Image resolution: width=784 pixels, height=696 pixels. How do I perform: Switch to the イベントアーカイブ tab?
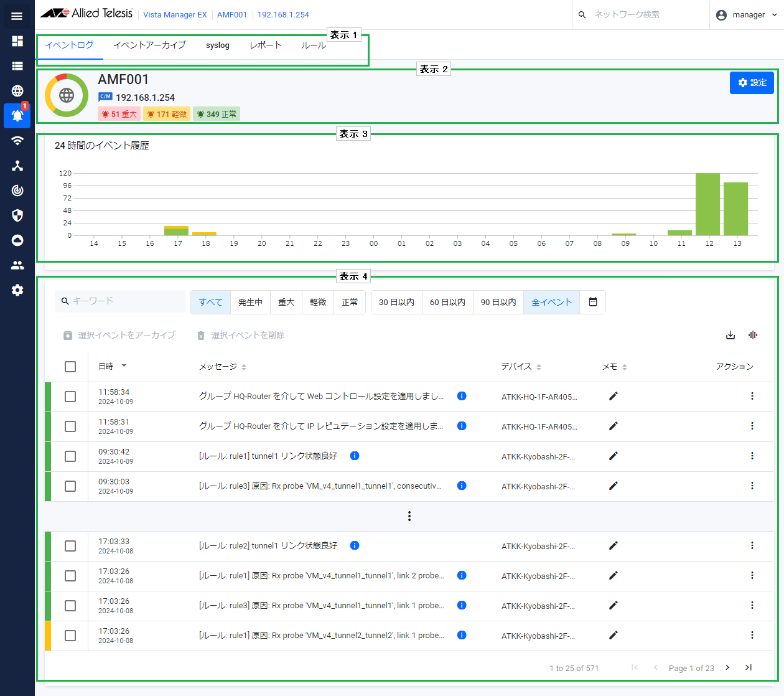(x=149, y=45)
